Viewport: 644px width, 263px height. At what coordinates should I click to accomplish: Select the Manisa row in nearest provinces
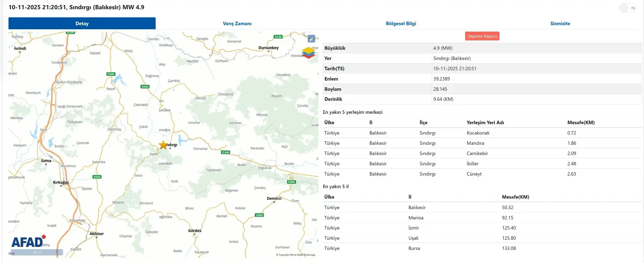416,218
